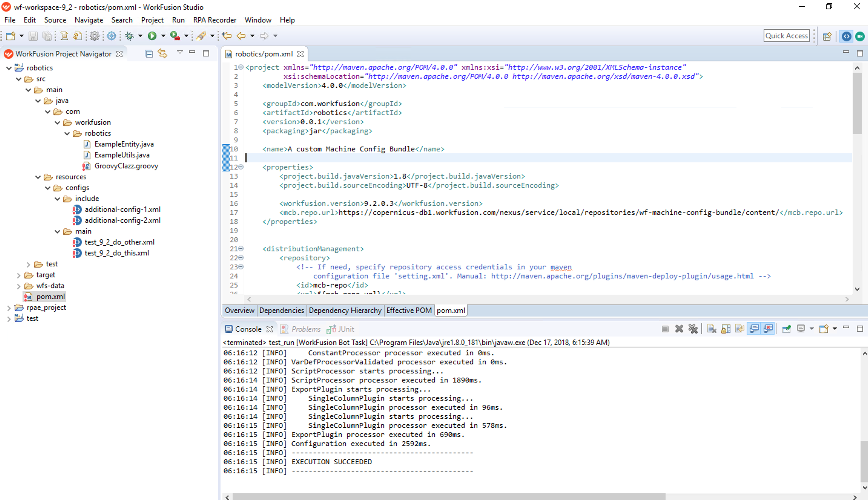The image size is (868, 500).
Task: Switch to Dependency Hierarchy tab
Action: coord(345,311)
